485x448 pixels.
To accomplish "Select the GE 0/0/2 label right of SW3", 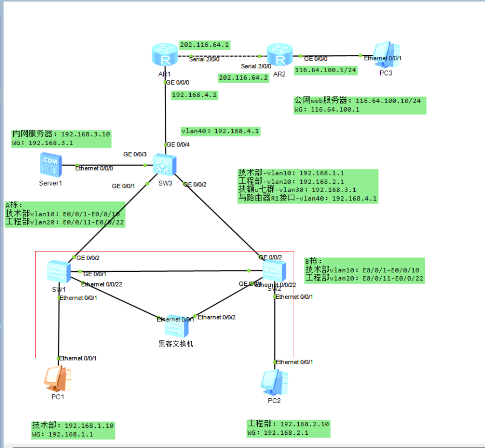I will coord(195,185).
